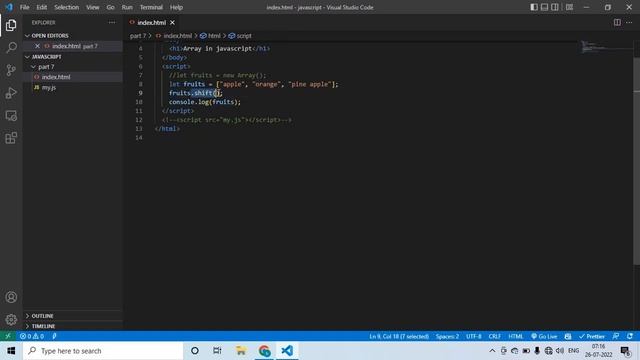Viewport: 640px width, 360px height.
Task: Show hidden system tray icons
Action: (x=492, y=351)
